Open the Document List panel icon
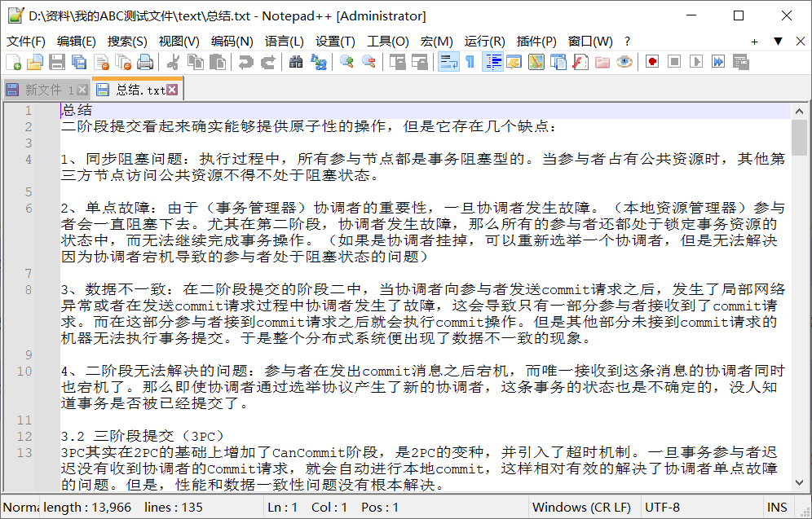Image resolution: width=812 pixels, height=519 pixels. 558,62
